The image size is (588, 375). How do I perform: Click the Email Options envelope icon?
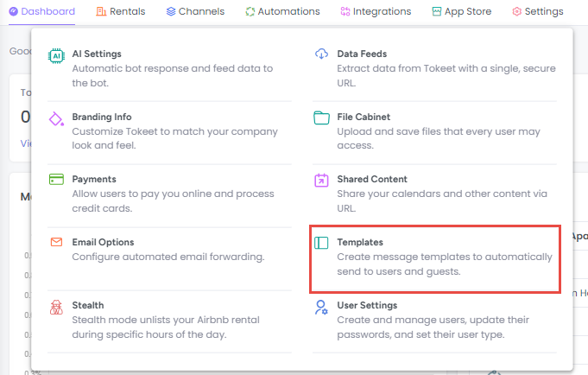pos(56,243)
